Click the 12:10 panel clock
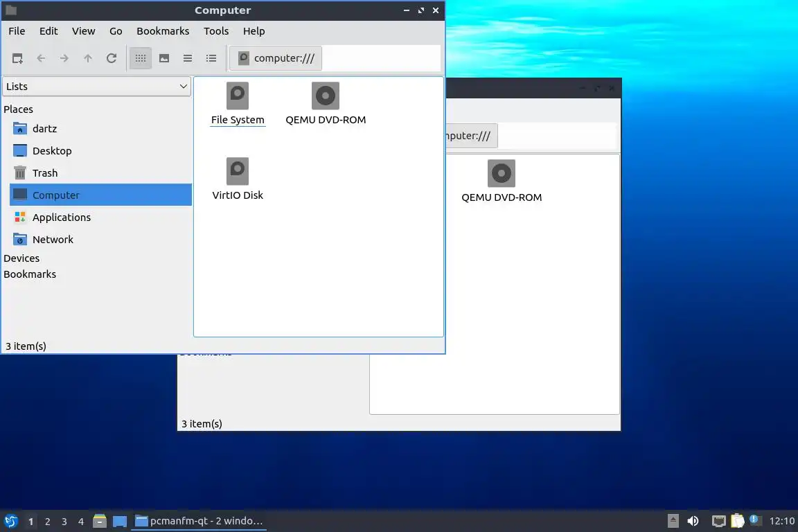 [781, 521]
